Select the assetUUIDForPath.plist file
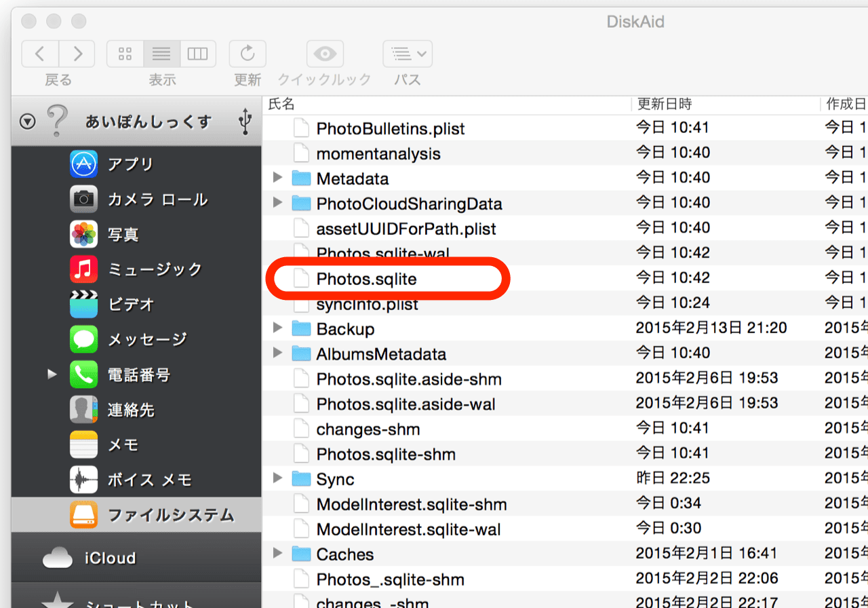 pyautogui.click(x=566, y=229)
